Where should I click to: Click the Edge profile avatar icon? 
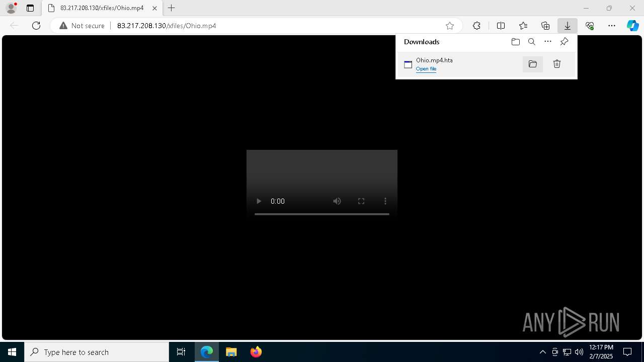pos(11,8)
